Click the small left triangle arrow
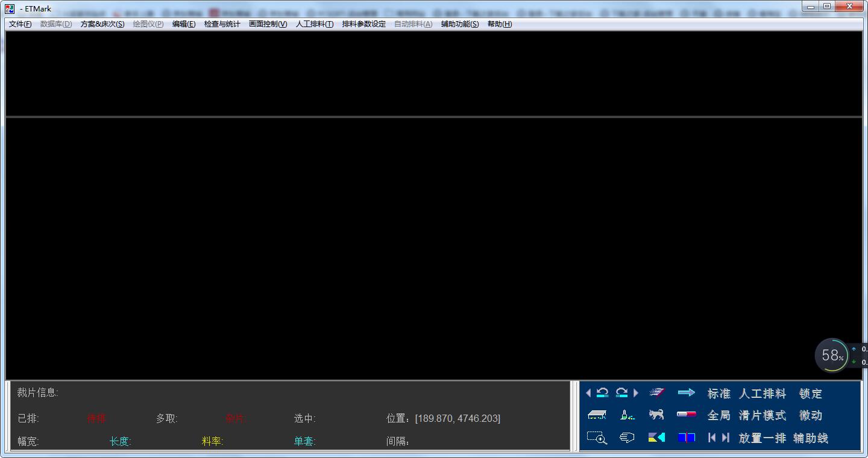The width and height of the screenshot is (868, 458). click(588, 393)
